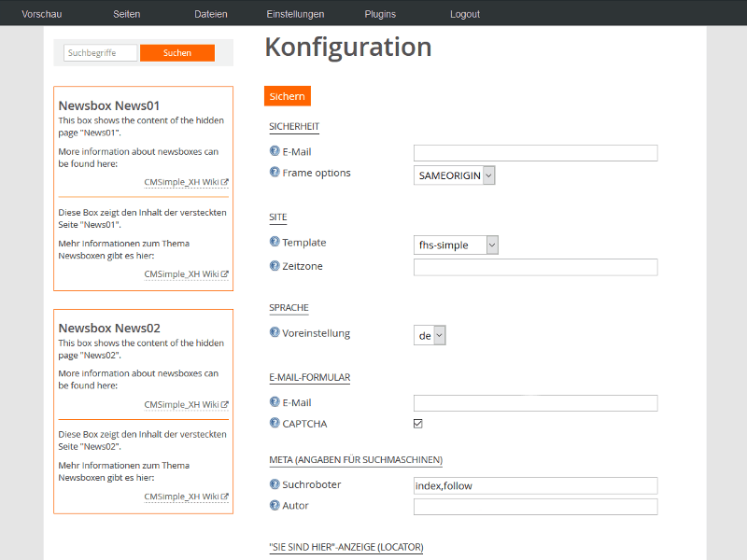Click the META section heading
The width and height of the screenshot is (747, 560).
tap(356, 460)
